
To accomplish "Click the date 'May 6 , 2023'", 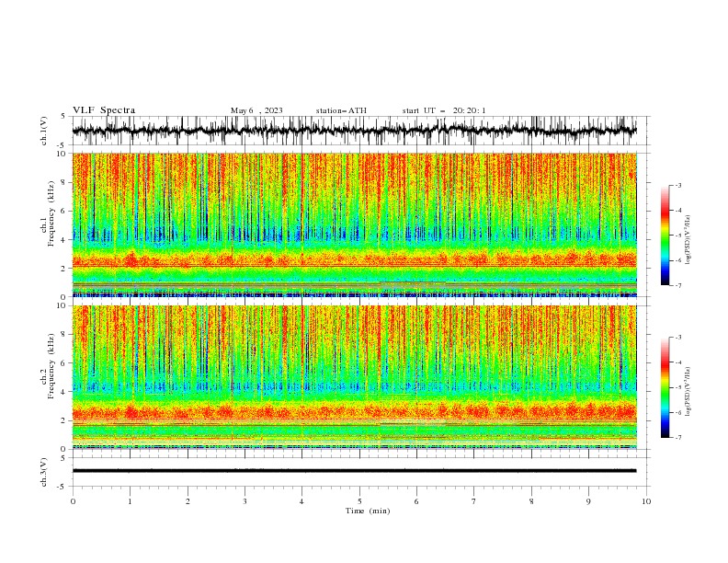I will point(256,110).
